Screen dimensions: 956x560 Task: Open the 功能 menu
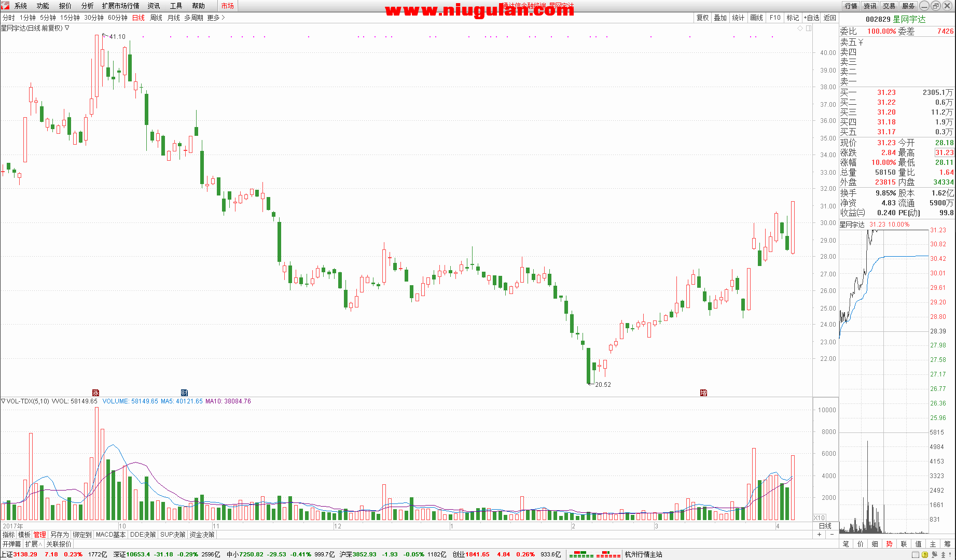[43, 6]
